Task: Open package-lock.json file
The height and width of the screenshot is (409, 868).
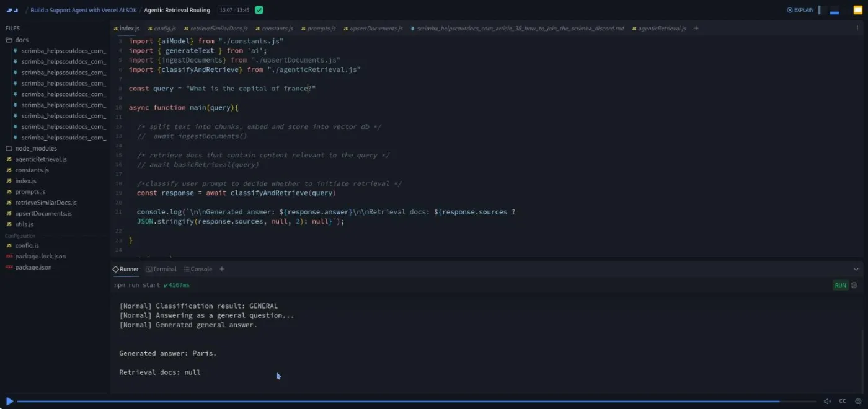Action: [x=40, y=256]
